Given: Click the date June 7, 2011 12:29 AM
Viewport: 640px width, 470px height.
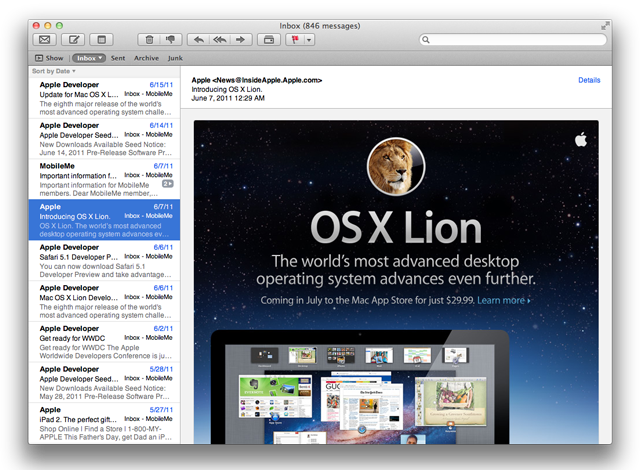Looking at the screenshot, I should point(228,98).
